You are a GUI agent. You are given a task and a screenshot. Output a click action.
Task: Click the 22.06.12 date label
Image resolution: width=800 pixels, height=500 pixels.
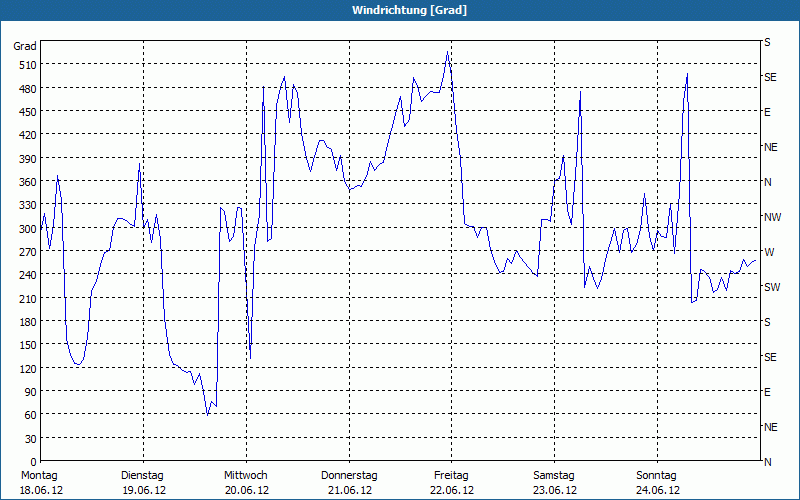pyautogui.click(x=452, y=490)
